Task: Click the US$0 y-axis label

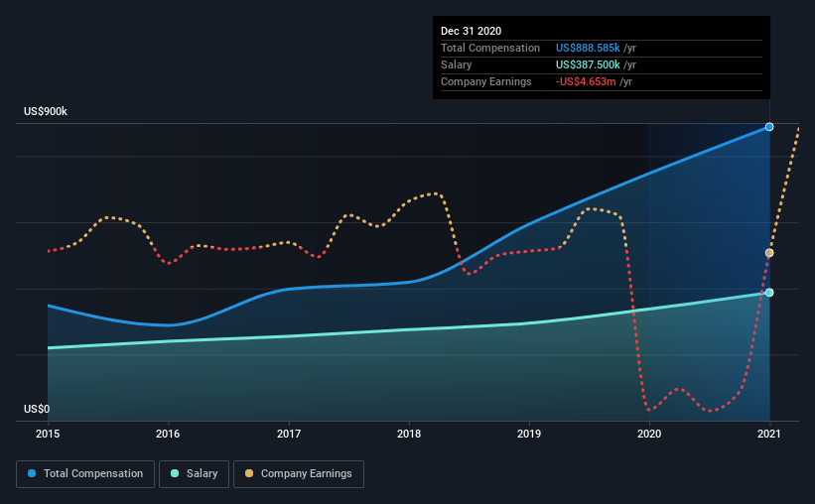Action: pyautogui.click(x=37, y=410)
